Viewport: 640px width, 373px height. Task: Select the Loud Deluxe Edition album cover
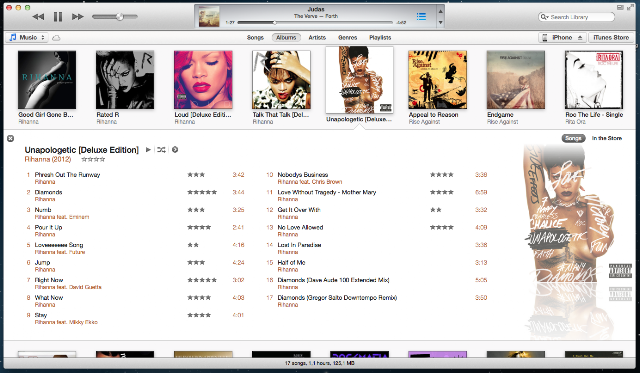click(203, 80)
